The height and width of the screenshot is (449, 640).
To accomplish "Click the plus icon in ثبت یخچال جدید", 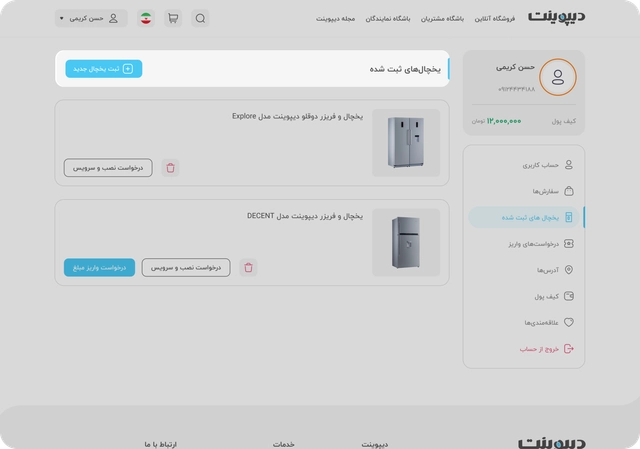I will (x=128, y=69).
